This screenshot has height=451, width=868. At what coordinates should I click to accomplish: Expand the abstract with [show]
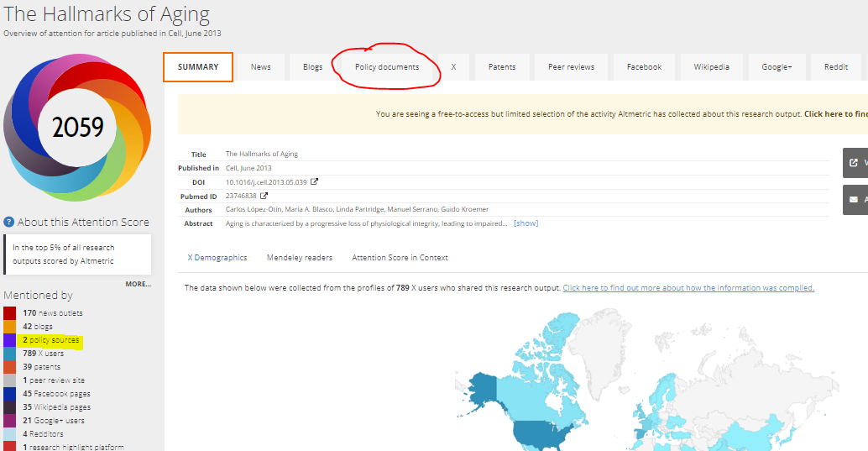click(x=526, y=223)
